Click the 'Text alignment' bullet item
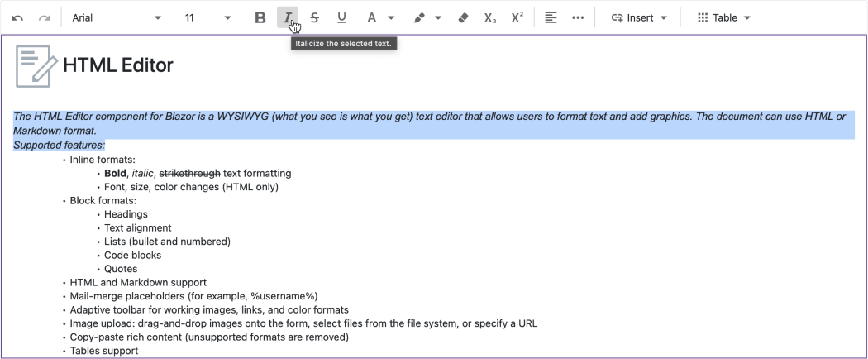868x359 pixels. pyautogui.click(x=138, y=227)
